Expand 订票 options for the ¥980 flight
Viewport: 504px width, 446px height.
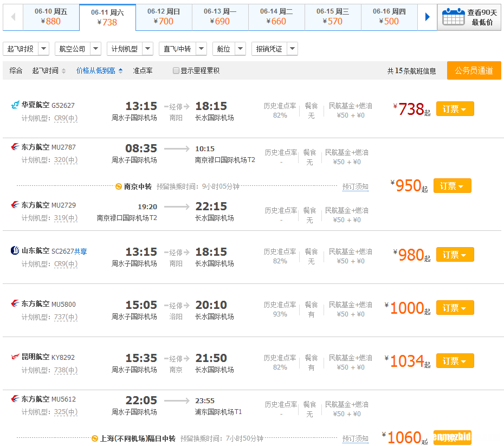[x=455, y=255]
